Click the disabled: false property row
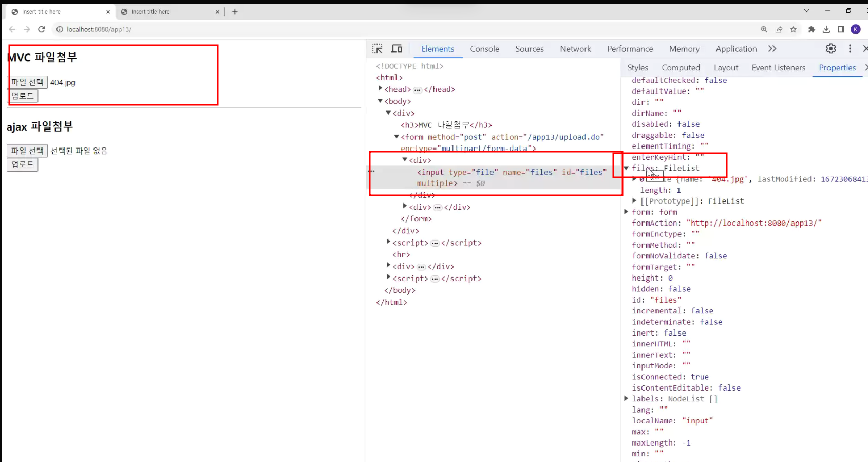 click(x=666, y=124)
